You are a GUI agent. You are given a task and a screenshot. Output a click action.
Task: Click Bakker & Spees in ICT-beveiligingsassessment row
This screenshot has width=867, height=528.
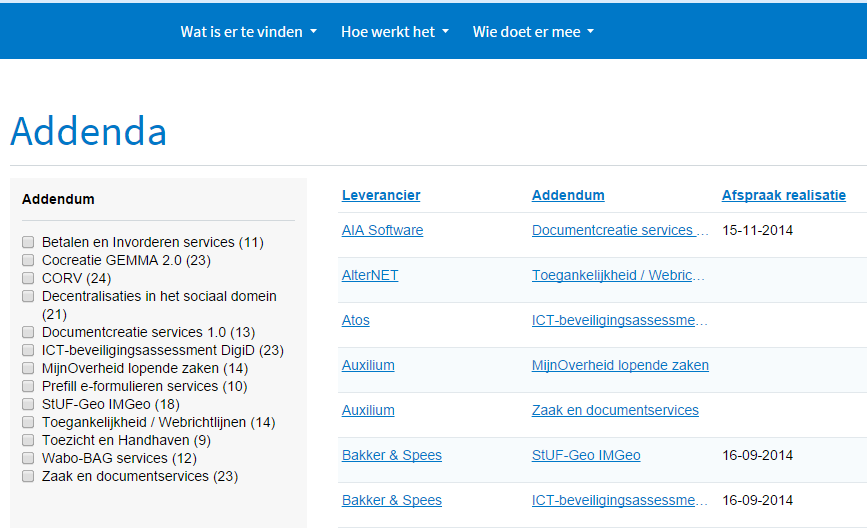point(391,500)
